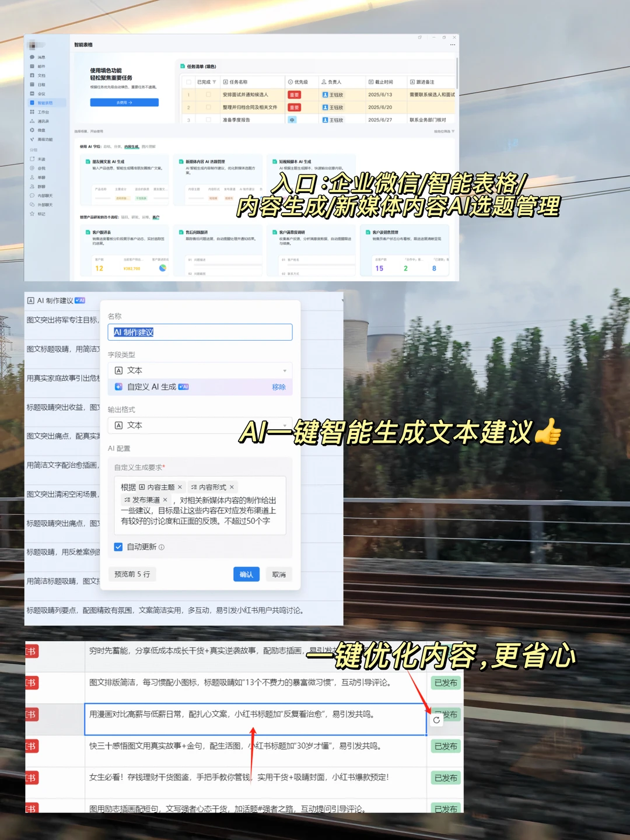Check the select-all box in 任务清单 header
Image resolution: width=630 pixels, height=840 pixels.
[188, 82]
